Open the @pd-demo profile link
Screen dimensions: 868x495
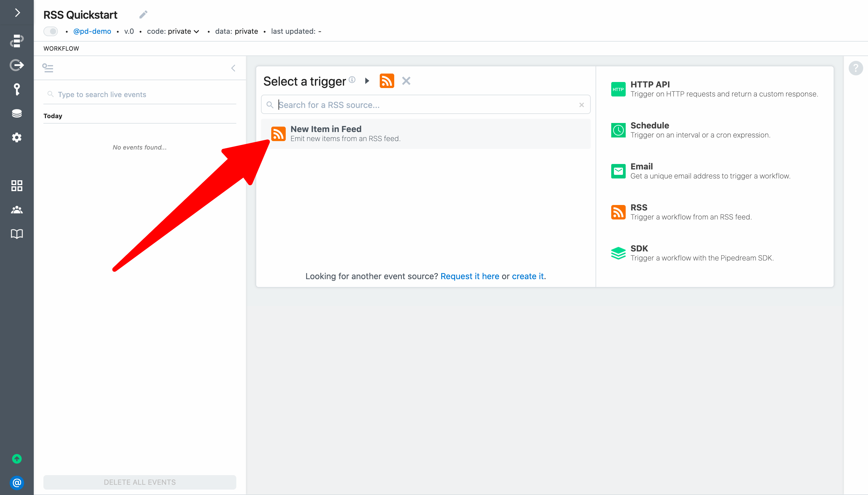pos(92,31)
